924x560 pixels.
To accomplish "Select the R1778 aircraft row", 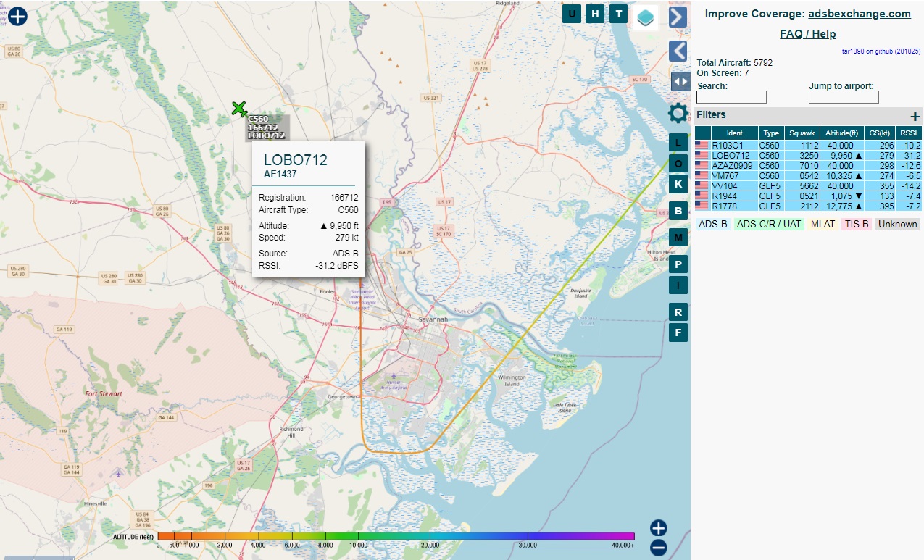I will click(x=808, y=206).
